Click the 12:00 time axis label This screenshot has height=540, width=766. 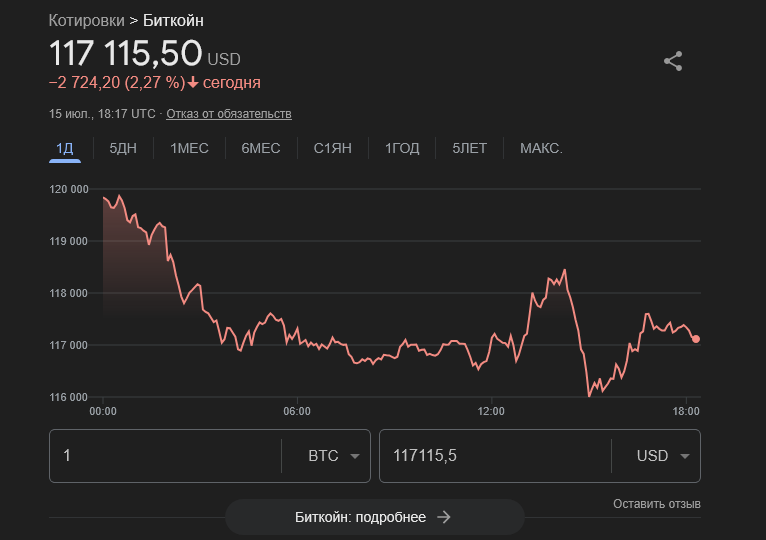click(x=491, y=411)
